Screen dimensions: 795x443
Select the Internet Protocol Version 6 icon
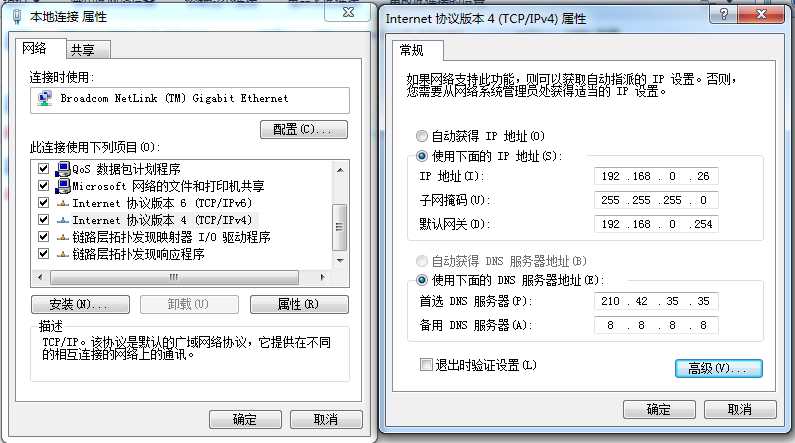click(63, 204)
